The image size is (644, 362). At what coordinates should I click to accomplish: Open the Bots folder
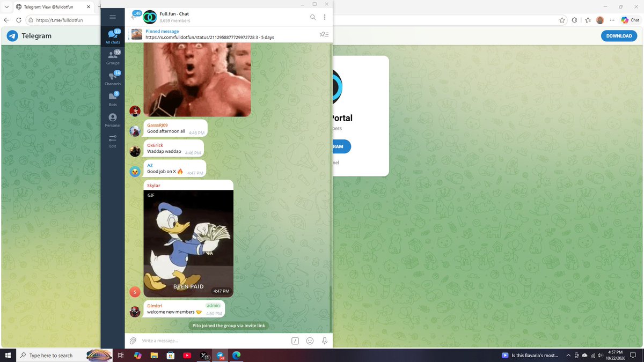[113, 98]
